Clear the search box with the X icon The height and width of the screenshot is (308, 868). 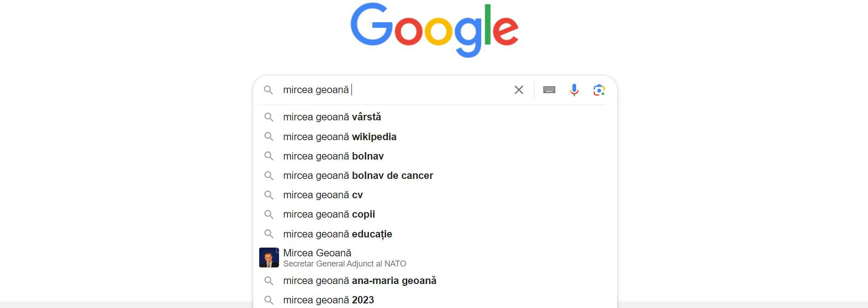[518, 90]
